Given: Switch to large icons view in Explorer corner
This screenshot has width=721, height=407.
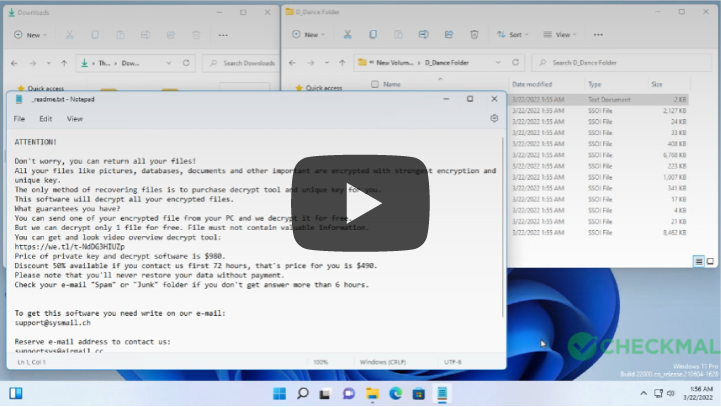Looking at the screenshot, I should point(712,261).
